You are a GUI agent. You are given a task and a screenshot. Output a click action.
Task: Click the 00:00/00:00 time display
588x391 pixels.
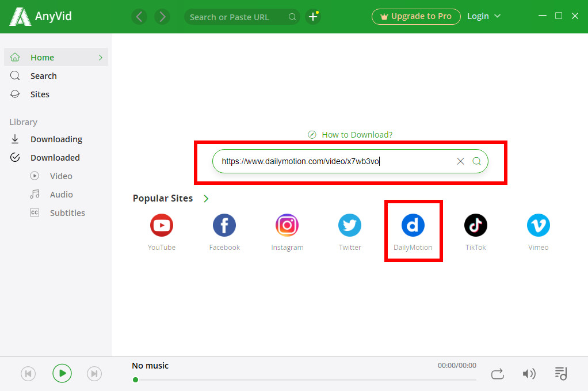(x=457, y=366)
